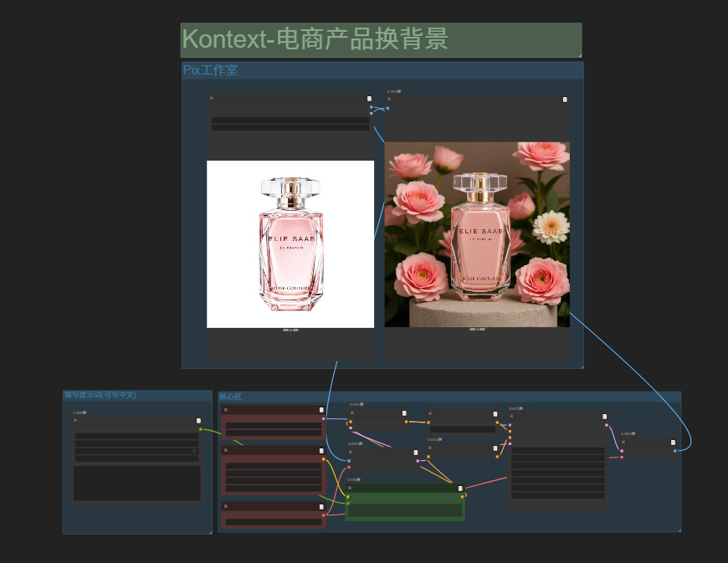Click the blue output port of the white-background perfume node

(x=372, y=107)
